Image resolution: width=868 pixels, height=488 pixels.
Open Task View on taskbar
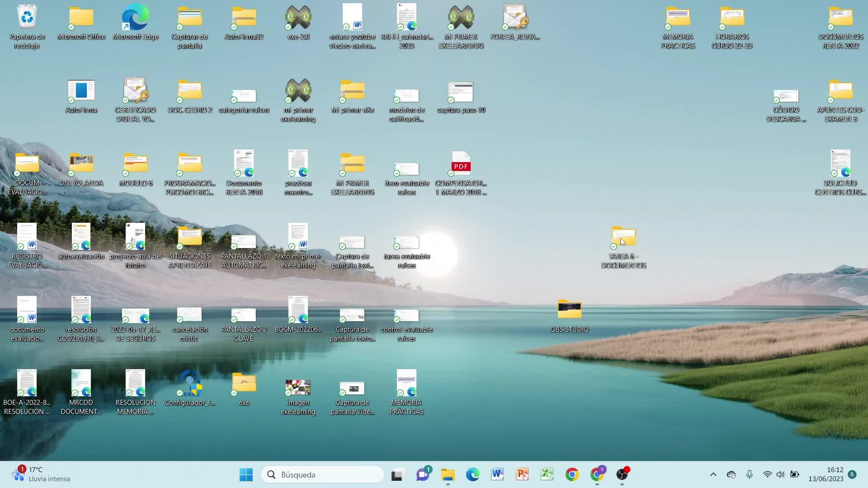(x=397, y=474)
